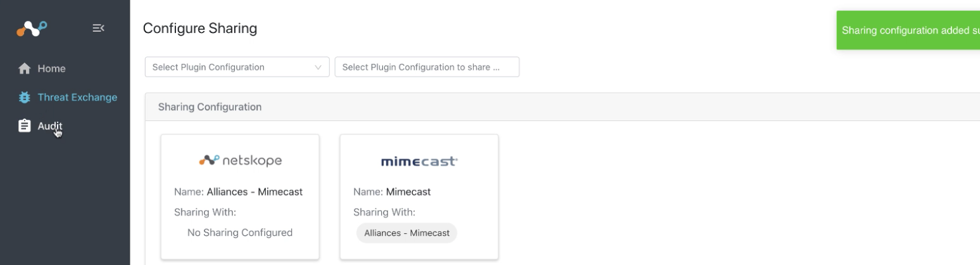This screenshot has height=265, width=980.
Task: Click the mimecast logo on the second card
Action: click(x=419, y=162)
